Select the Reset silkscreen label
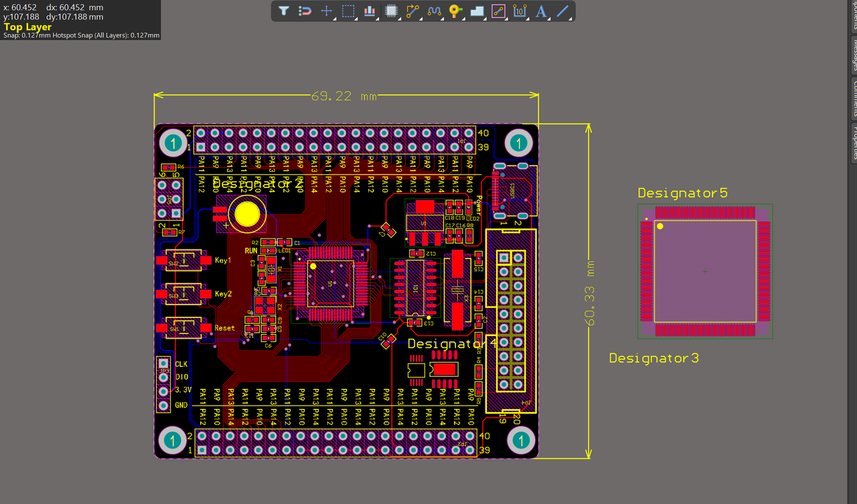The image size is (857, 504). [x=225, y=328]
